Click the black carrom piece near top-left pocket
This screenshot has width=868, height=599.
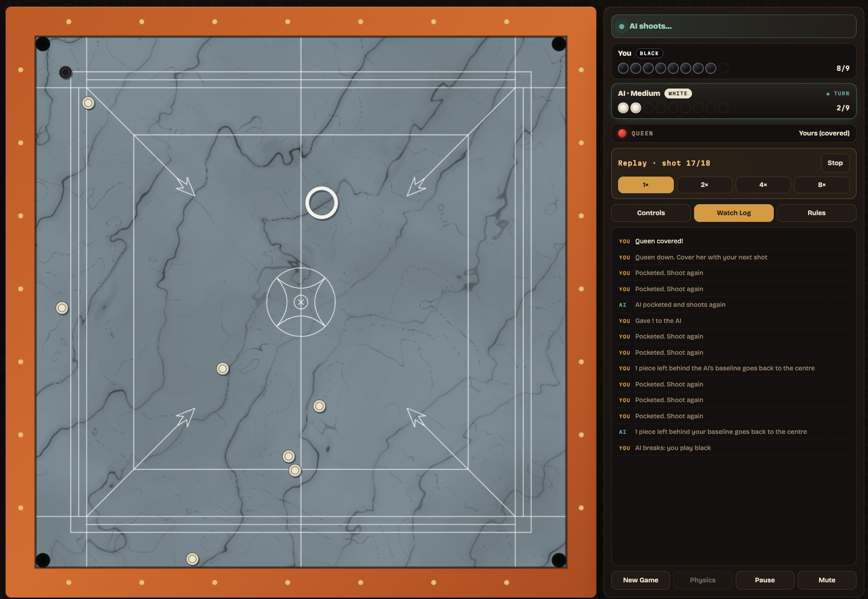point(65,72)
